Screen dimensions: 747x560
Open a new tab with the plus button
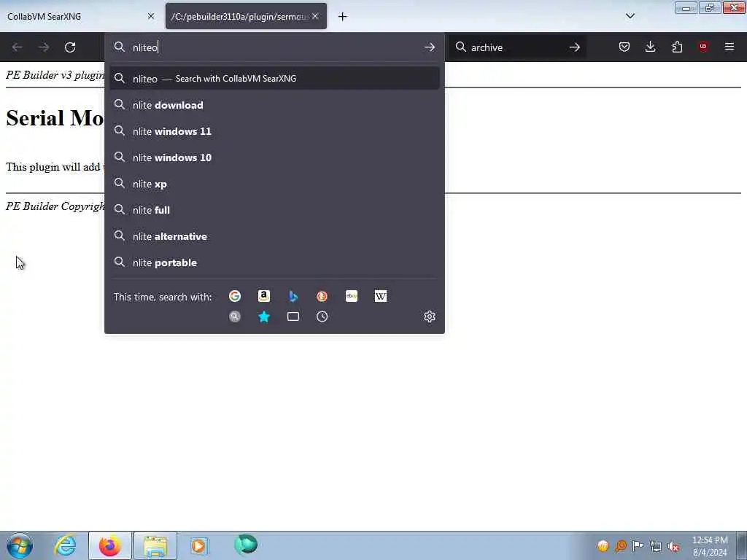coord(343,17)
